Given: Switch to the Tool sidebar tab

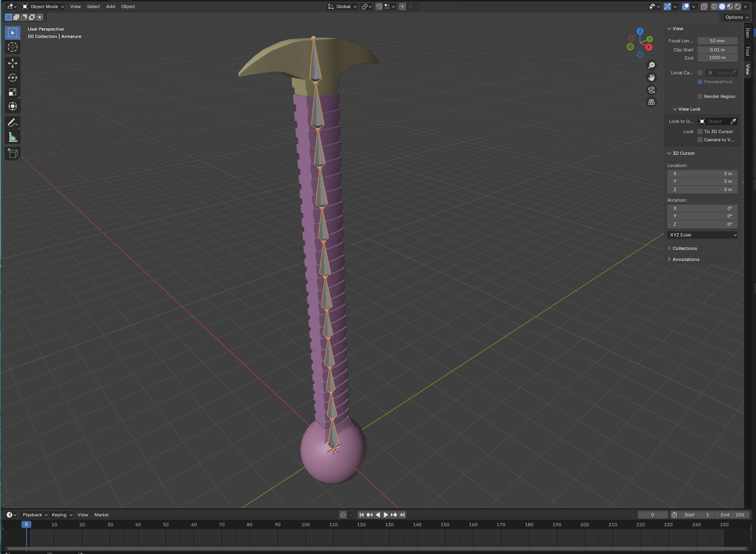Looking at the screenshot, I should tap(748, 51).
